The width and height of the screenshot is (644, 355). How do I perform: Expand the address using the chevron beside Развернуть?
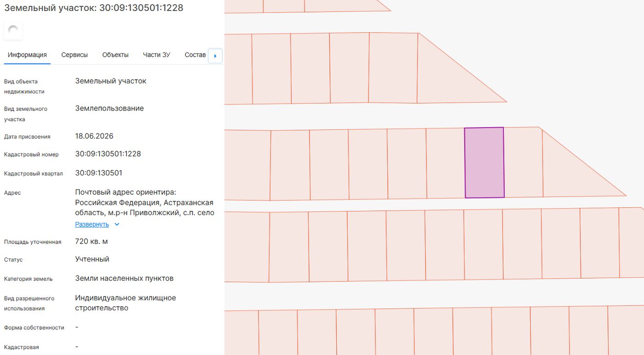point(117,224)
